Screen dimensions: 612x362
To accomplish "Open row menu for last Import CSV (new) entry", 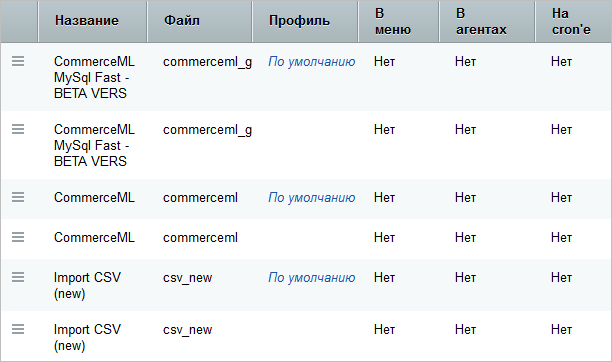I will tap(18, 329).
